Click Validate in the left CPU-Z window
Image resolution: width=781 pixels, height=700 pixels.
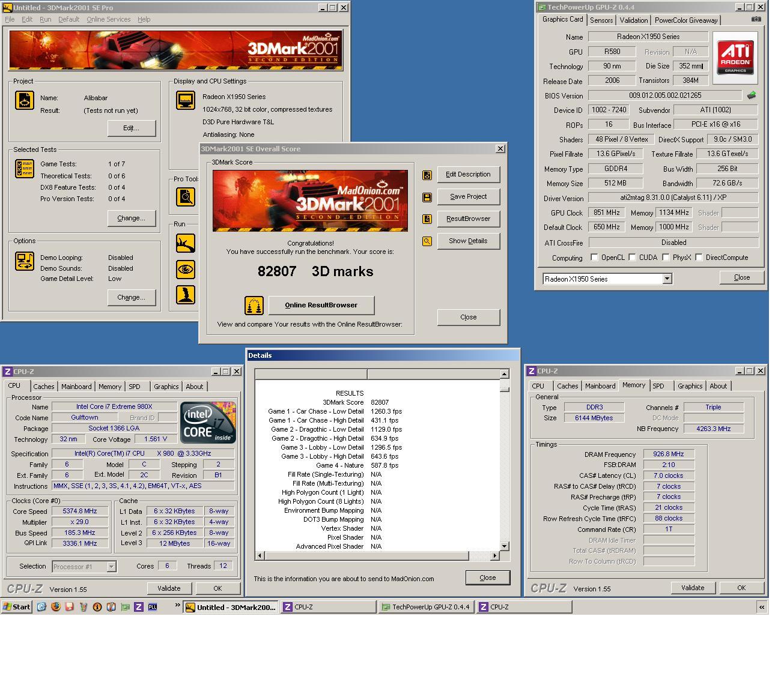click(x=169, y=588)
